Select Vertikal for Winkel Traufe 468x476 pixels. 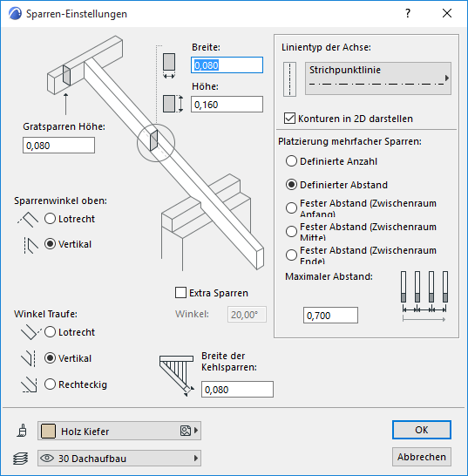click(x=50, y=358)
